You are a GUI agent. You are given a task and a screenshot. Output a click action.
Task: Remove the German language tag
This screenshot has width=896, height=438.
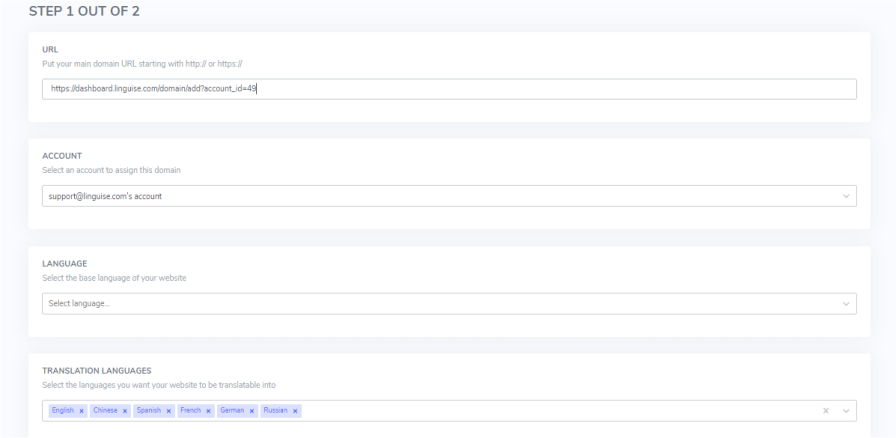pos(251,411)
